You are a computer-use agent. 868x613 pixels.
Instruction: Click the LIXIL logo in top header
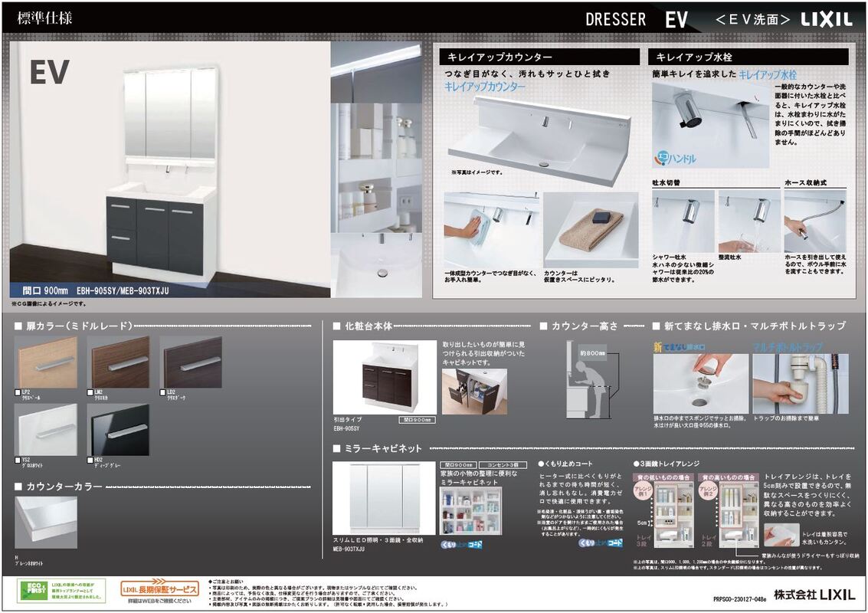827,20
